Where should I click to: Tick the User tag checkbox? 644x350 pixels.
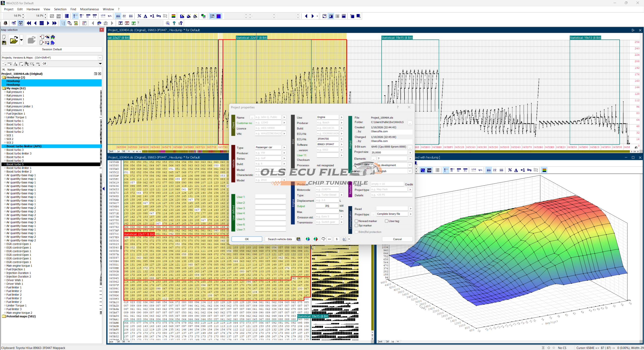[387, 221]
